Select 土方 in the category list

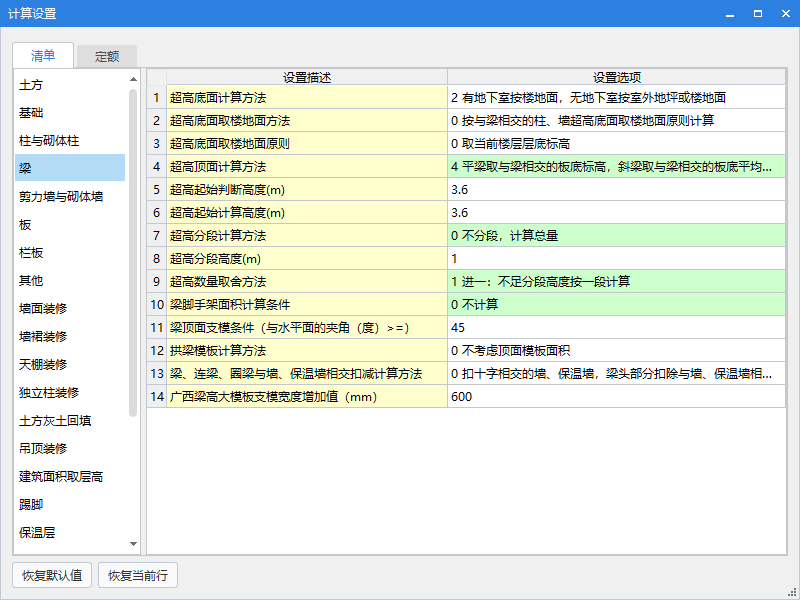(x=70, y=85)
